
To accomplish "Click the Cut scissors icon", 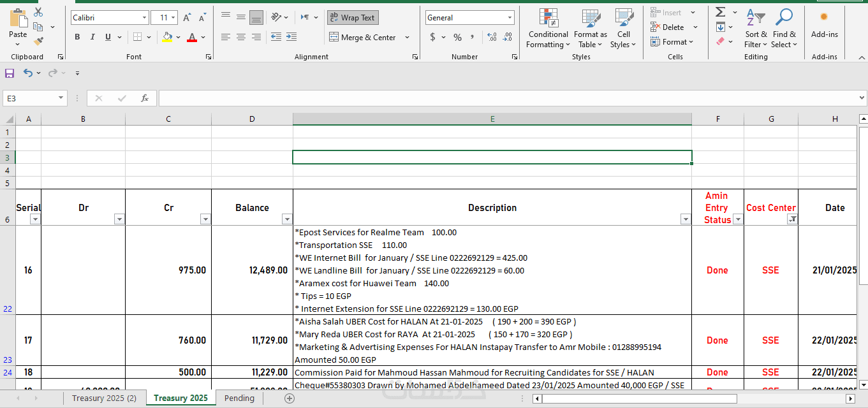I will 38,12.
